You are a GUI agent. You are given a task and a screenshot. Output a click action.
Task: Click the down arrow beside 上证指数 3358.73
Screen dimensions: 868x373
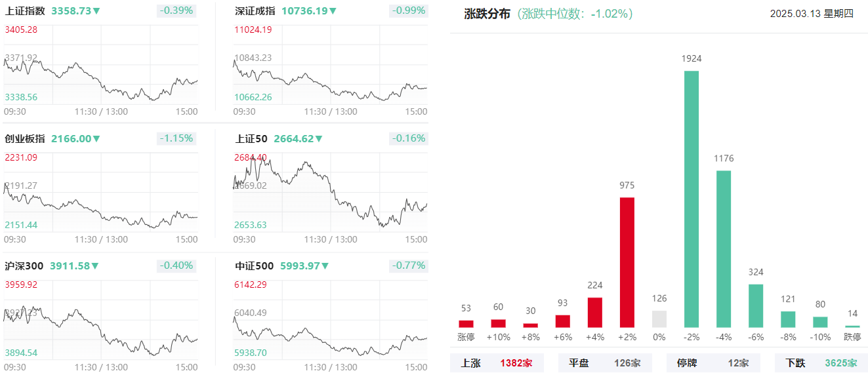click(96, 11)
